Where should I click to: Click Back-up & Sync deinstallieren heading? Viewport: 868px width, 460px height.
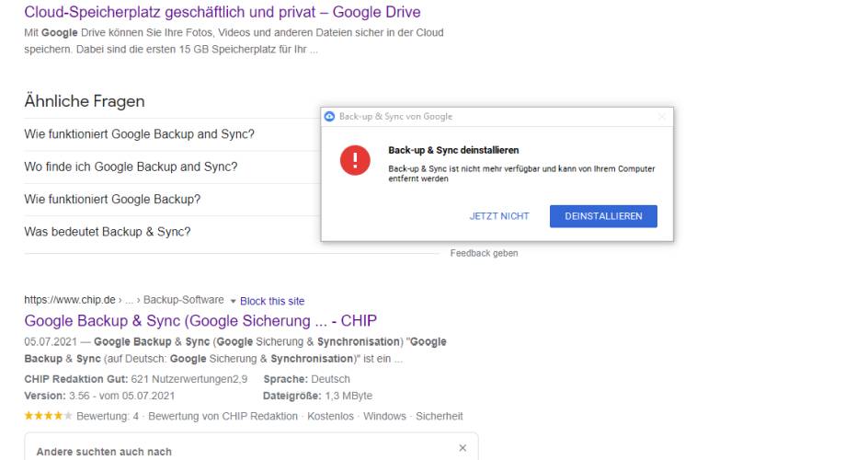click(453, 150)
